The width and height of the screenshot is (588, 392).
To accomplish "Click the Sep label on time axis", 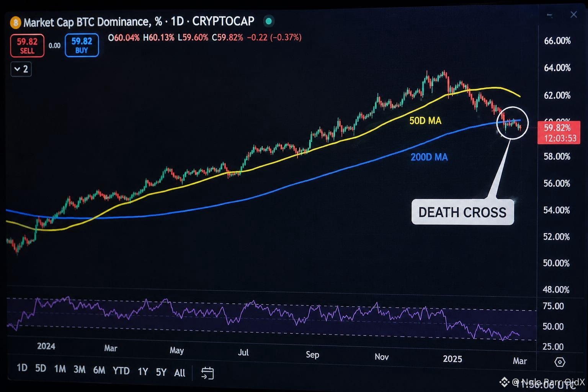I will [313, 354].
